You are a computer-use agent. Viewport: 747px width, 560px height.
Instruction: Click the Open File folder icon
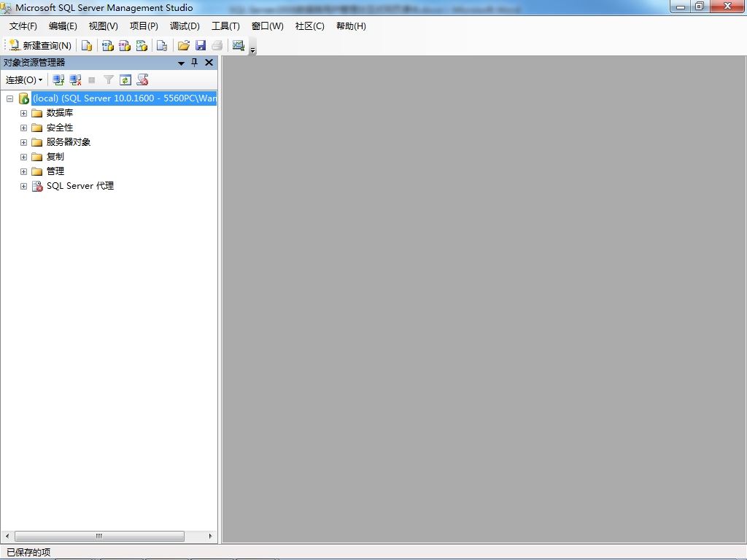pos(183,45)
